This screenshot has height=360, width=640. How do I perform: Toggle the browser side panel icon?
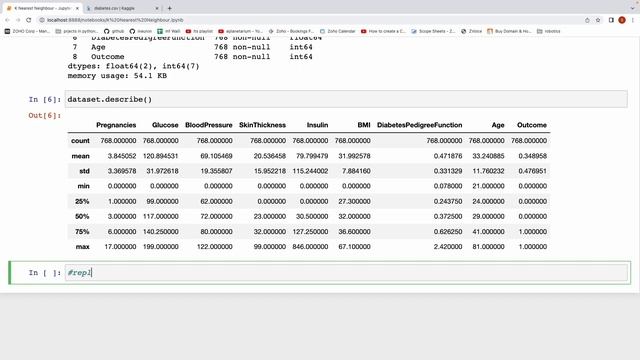click(611, 20)
